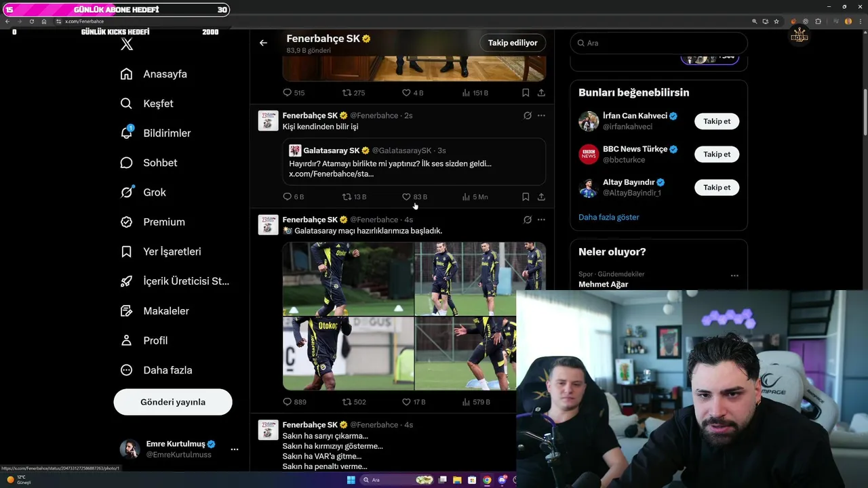Click Grok icon on Galatasaray maçı hazırlıkları post
The image size is (868, 488).
528,220
